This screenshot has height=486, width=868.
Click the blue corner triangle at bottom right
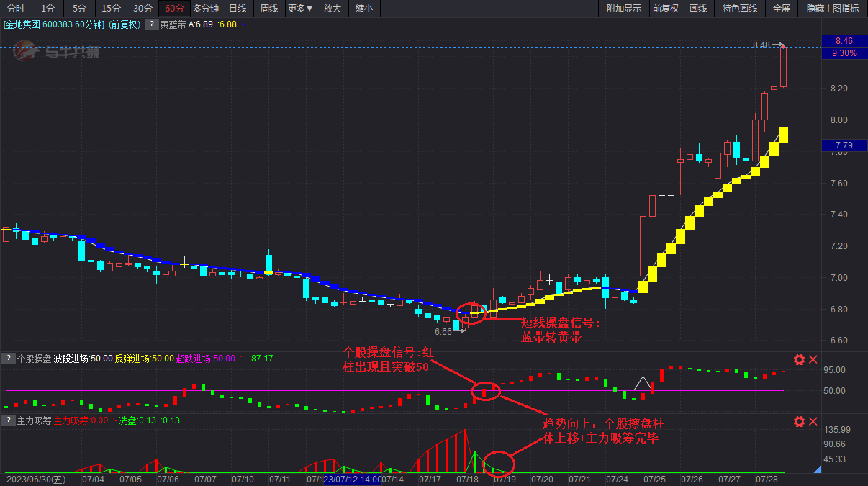[x=817, y=469]
